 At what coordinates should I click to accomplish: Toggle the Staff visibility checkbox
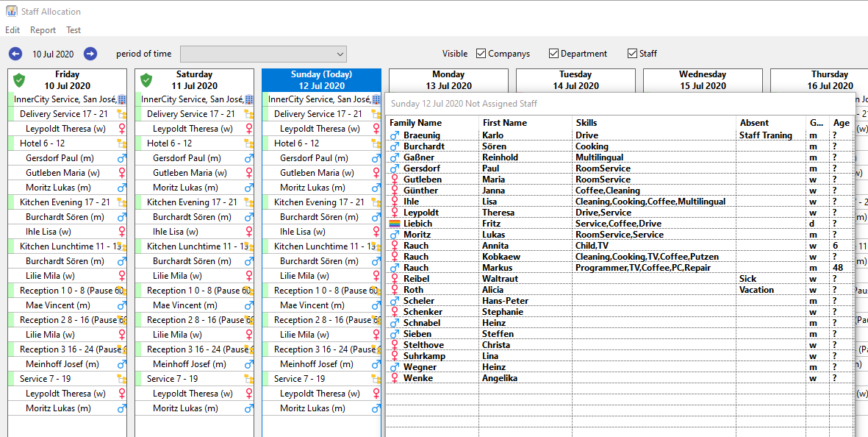[x=632, y=54]
